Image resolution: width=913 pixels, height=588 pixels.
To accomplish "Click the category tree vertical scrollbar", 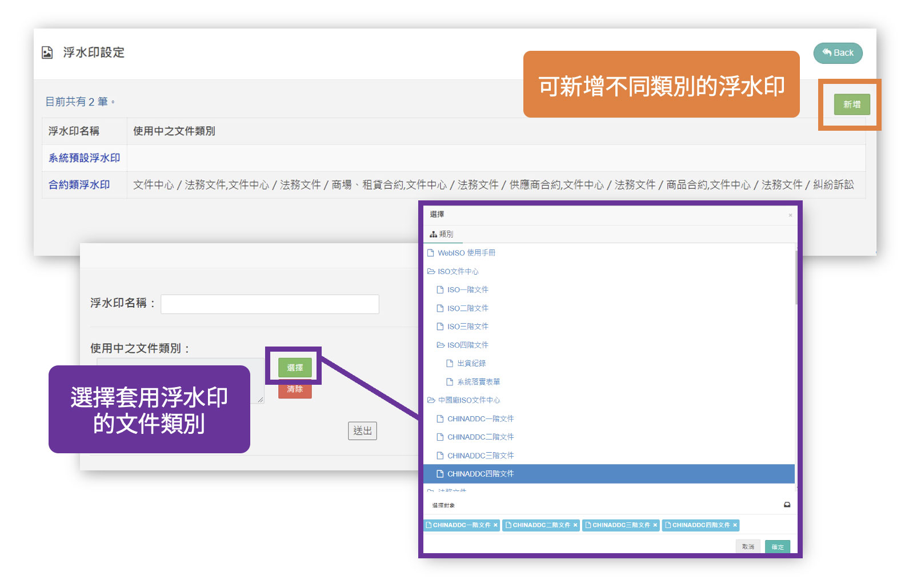I will [796, 277].
